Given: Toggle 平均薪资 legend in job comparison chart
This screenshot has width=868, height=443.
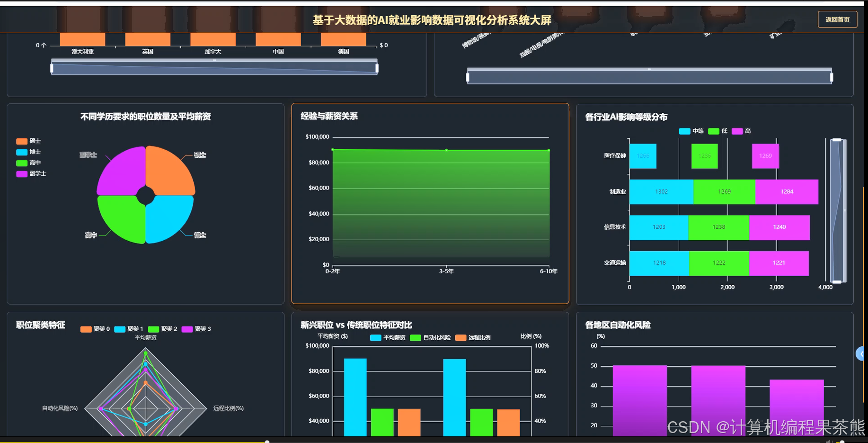Looking at the screenshot, I should coord(388,338).
